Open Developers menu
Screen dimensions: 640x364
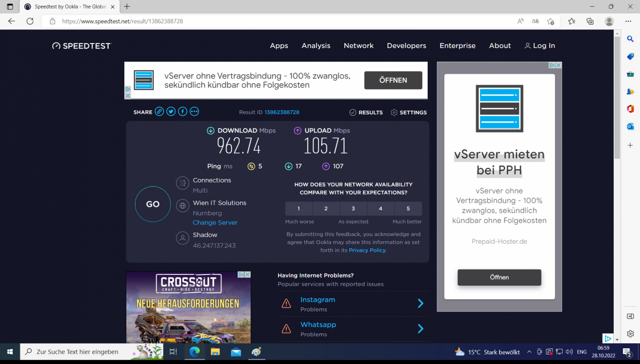click(x=406, y=45)
